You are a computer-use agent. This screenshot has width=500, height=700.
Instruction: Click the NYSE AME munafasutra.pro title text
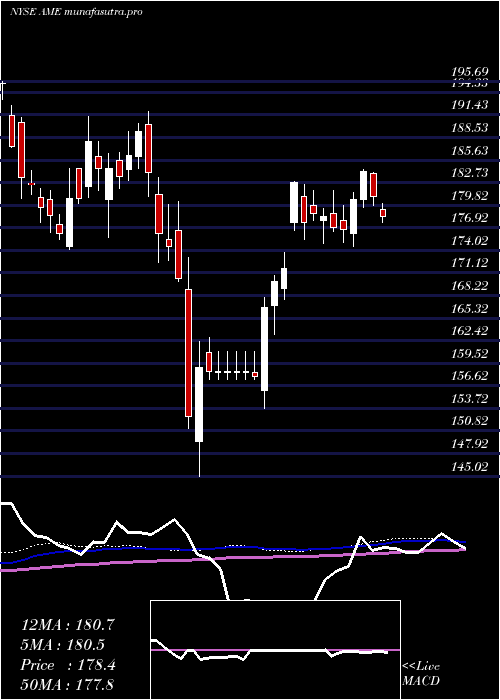point(76,12)
